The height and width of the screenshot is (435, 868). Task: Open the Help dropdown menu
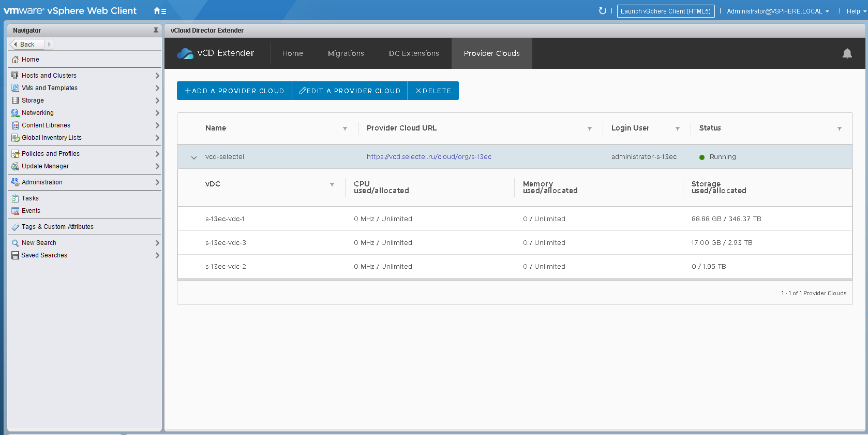(856, 11)
